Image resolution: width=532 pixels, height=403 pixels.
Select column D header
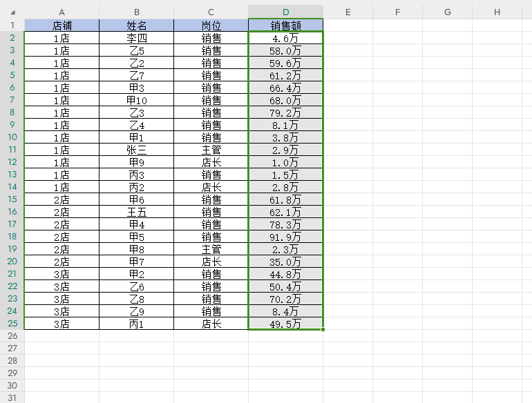(285, 12)
